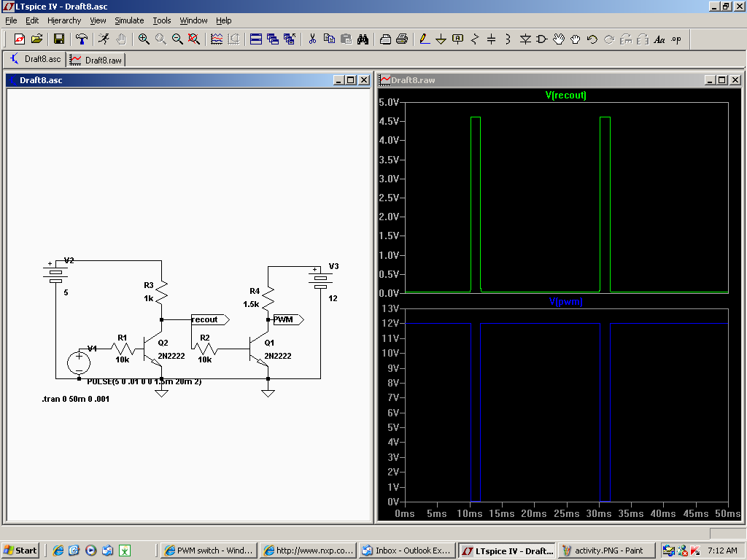Click the Redo arrow icon

609,39
